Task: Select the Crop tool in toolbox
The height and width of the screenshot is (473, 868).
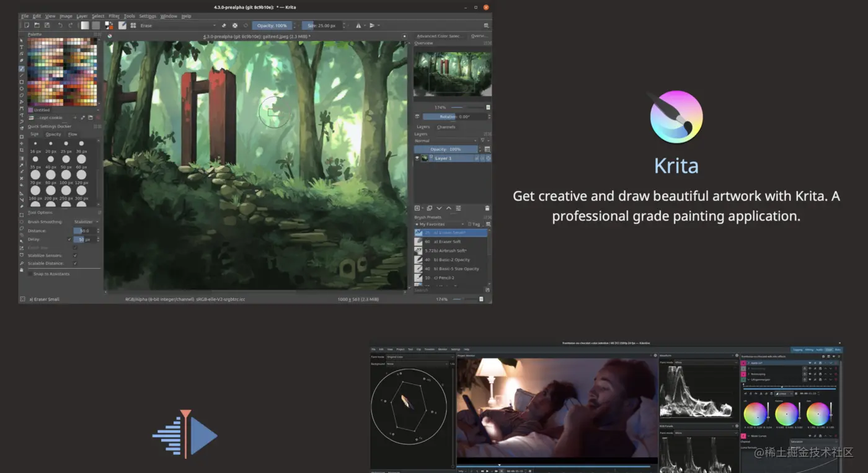Action: [x=22, y=150]
